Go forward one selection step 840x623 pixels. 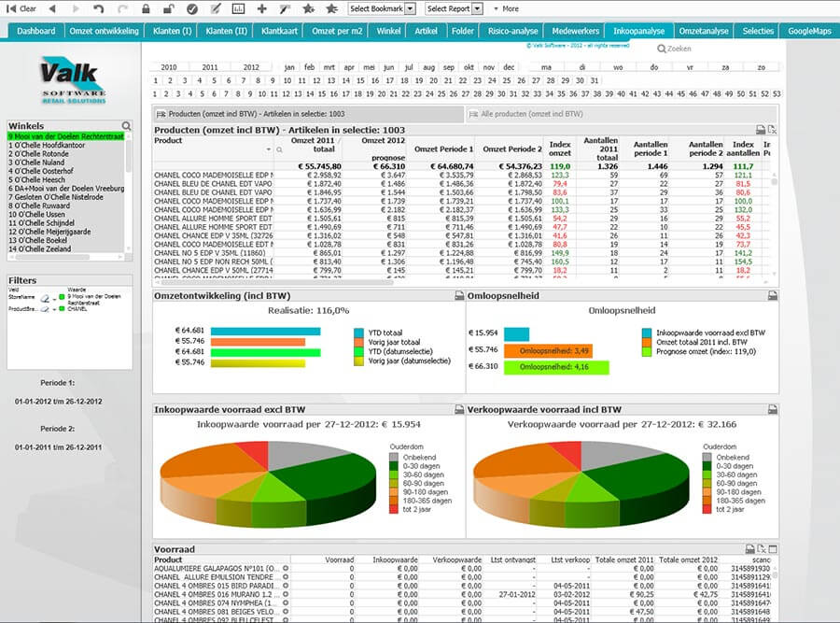click(x=76, y=8)
